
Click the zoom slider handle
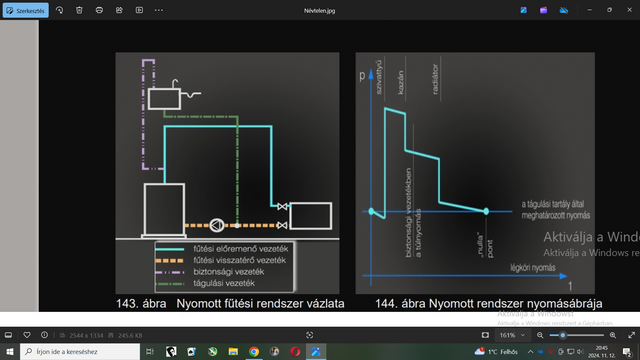point(562,335)
